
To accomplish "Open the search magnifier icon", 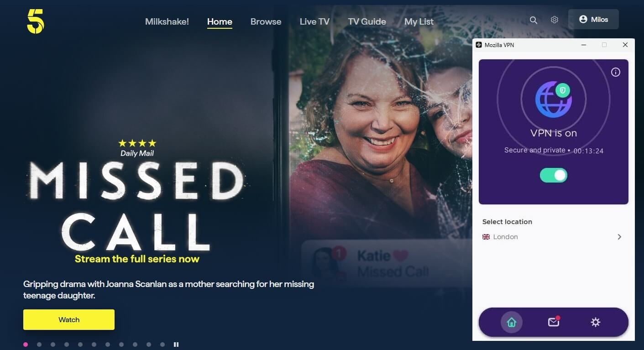I will coord(533,20).
